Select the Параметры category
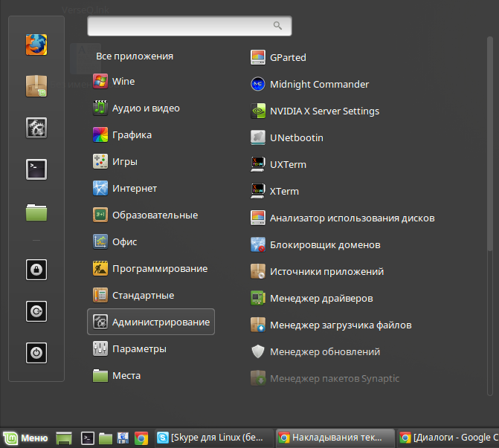The image size is (499, 448). 129,348
